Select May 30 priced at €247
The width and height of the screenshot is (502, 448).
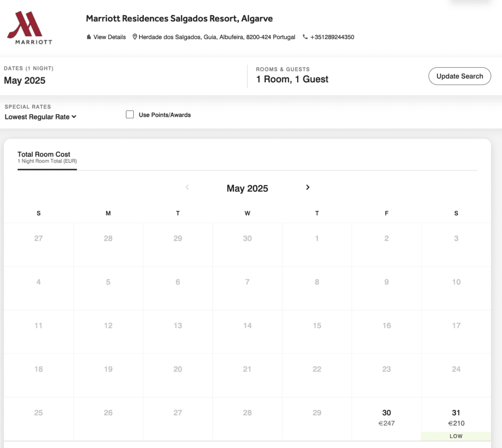(x=386, y=418)
